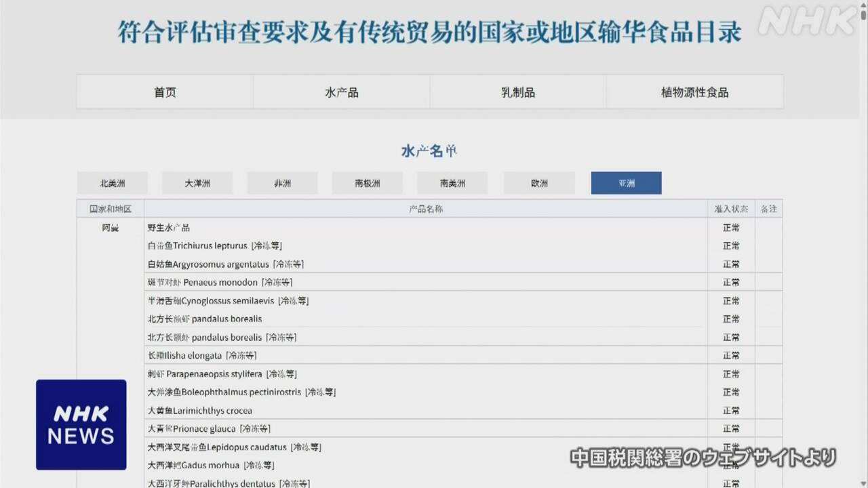Screen dimensions: 868x488
Task: Click the 产品名称 column header
Action: tap(426, 209)
